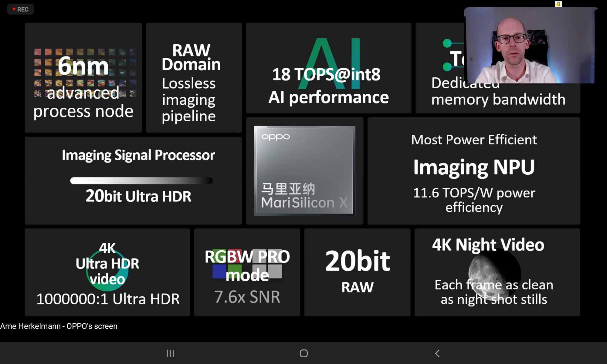Click the '6nm' heading text

tap(83, 66)
